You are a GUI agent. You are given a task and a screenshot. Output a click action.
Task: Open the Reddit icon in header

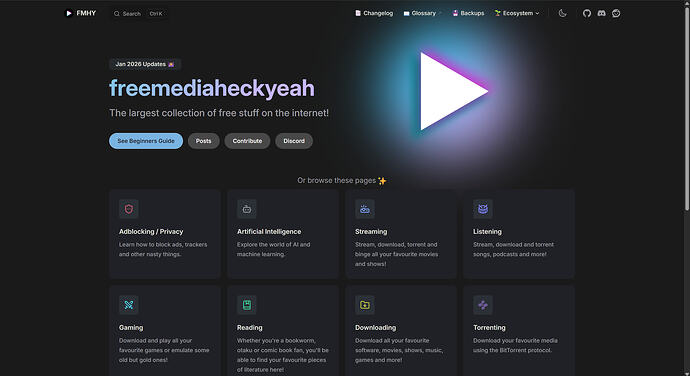pos(616,13)
